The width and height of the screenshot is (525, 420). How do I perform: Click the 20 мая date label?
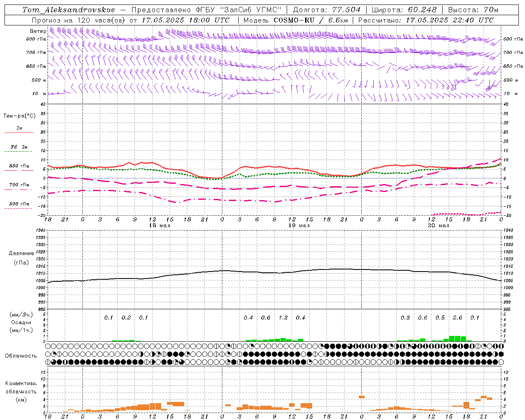[438, 226]
